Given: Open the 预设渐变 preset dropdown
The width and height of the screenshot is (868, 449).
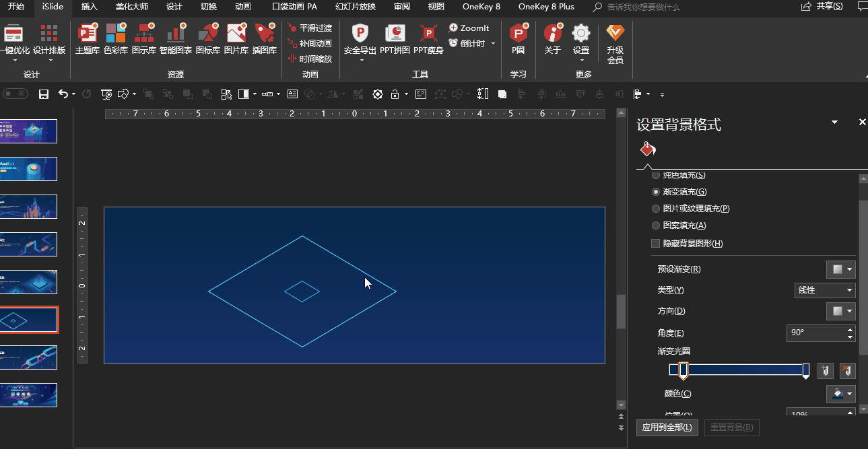Looking at the screenshot, I should click(840, 269).
